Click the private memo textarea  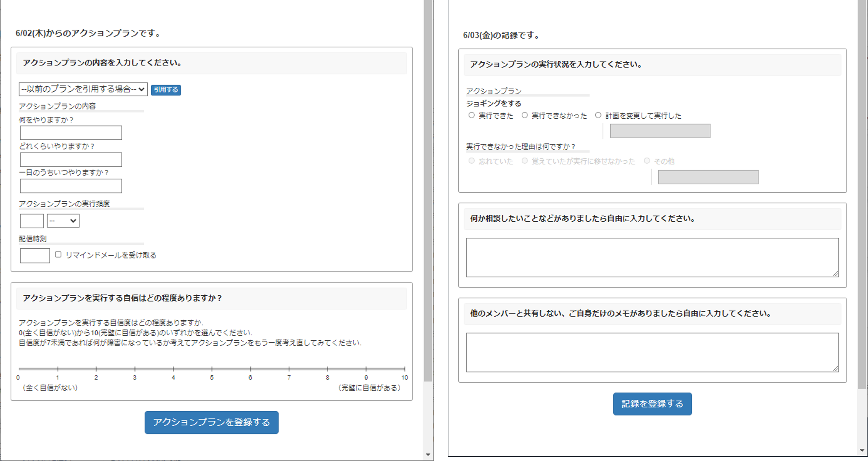tap(651, 352)
